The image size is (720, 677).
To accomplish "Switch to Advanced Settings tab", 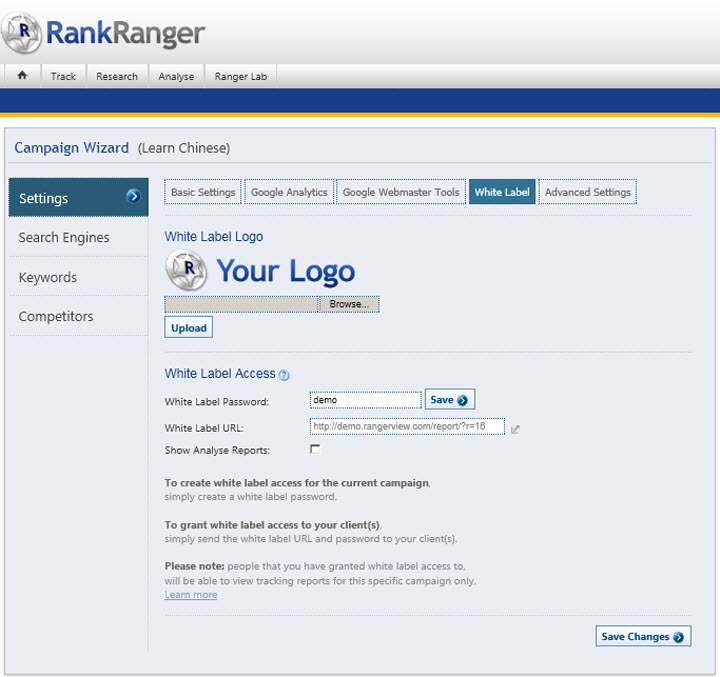I will 587,192.
